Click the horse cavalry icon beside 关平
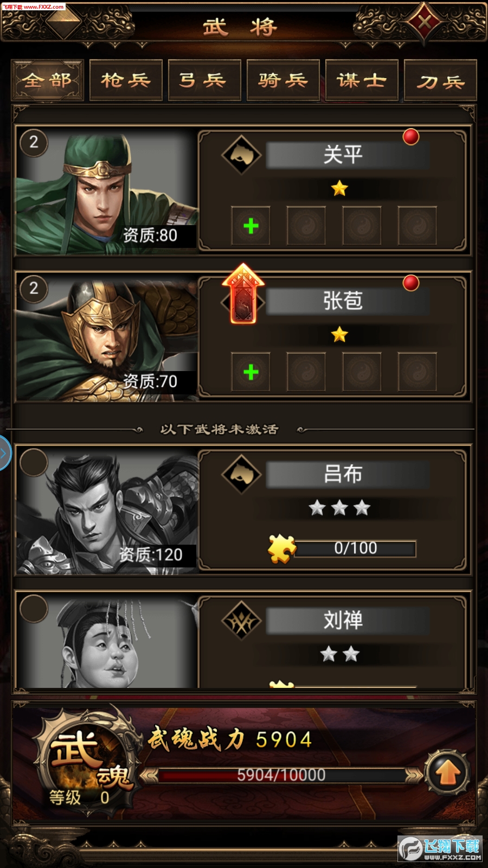 (x=242, y=155)
